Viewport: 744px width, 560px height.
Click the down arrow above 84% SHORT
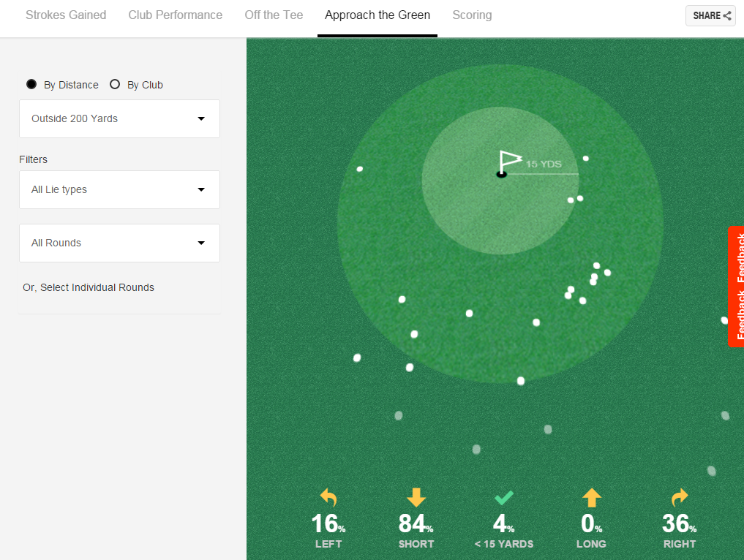pos(416,497)
